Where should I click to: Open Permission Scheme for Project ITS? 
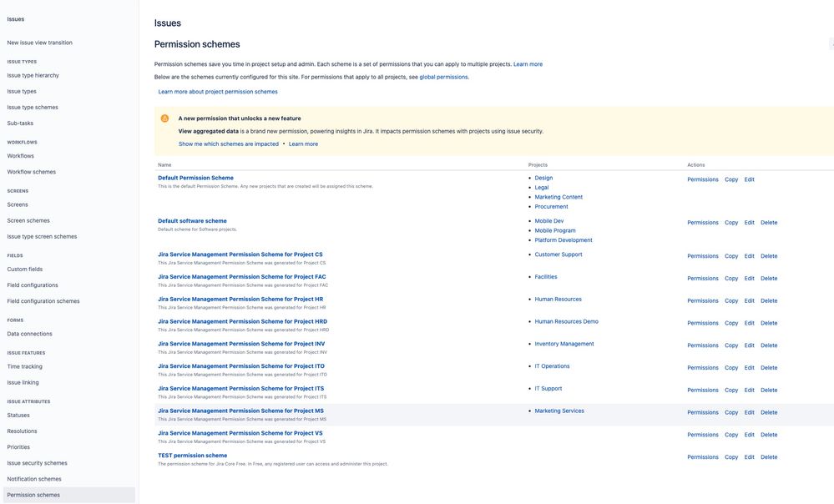pos(241,389)
